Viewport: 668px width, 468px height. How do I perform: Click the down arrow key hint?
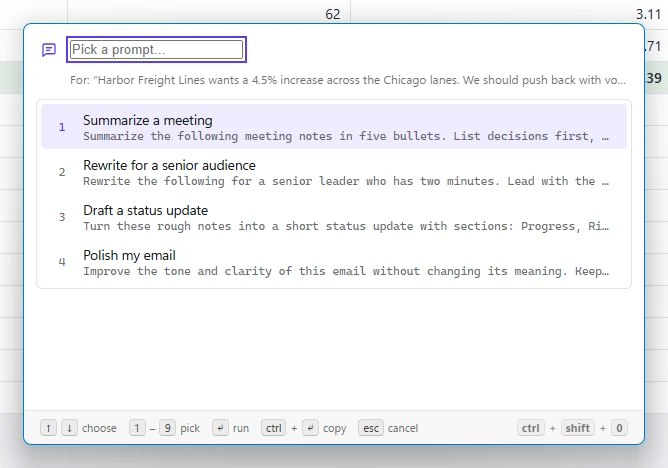69,428
